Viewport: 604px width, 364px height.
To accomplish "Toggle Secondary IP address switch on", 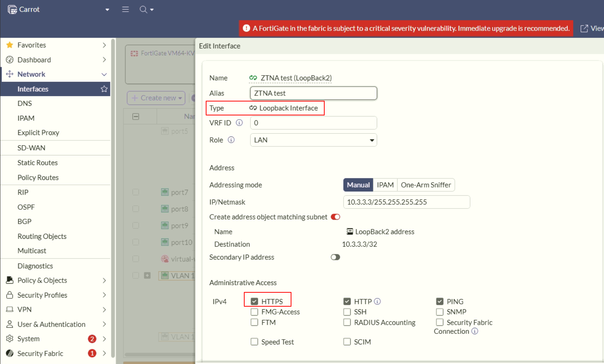I will tap(335, 257).
